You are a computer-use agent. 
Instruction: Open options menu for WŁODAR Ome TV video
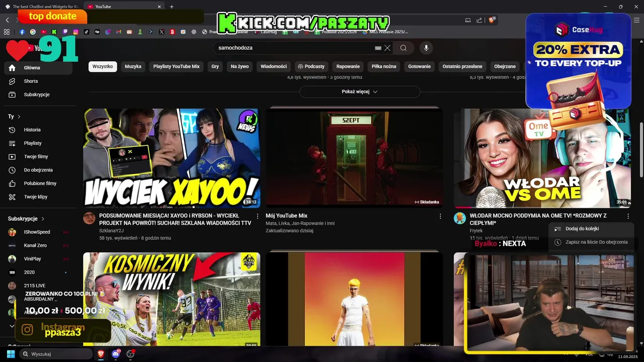pyautogui.click(x=628, y=216)
